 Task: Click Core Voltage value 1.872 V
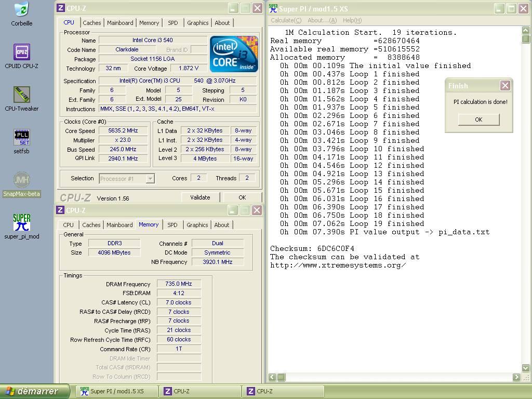(189, 68)
